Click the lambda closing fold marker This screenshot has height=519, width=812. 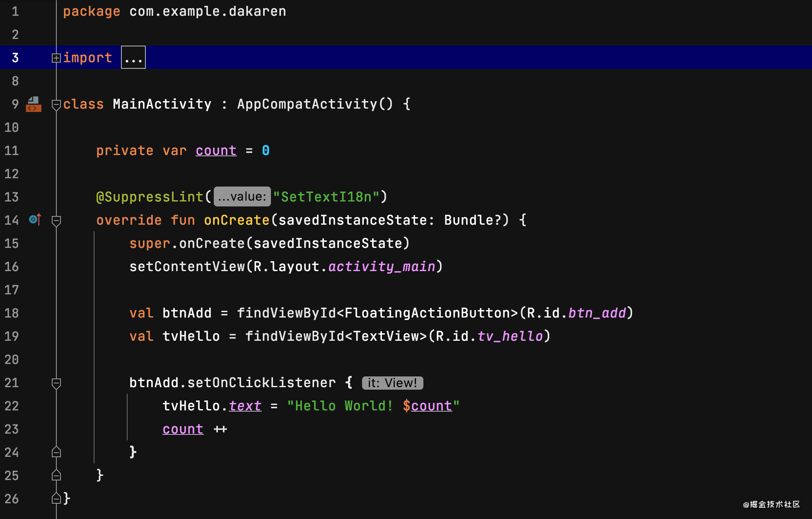point(56,452)
